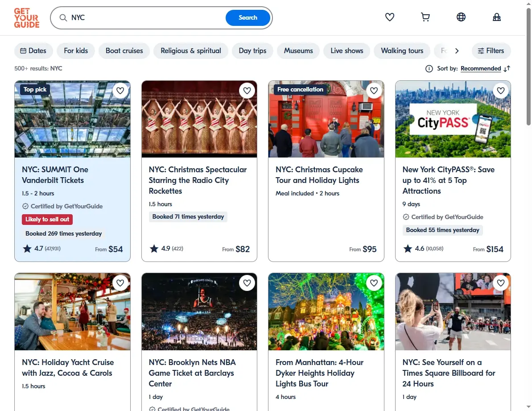Click star rating icon on SUMMIT One Vanderbilt card
Screen dimensions: 532x411
[x=27, y=249]
